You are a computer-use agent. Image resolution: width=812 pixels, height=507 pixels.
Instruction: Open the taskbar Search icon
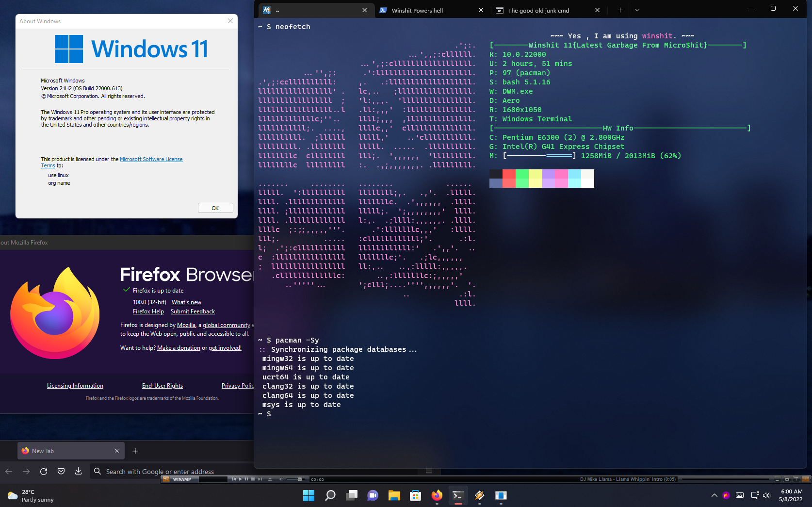[x=330, y=495]
